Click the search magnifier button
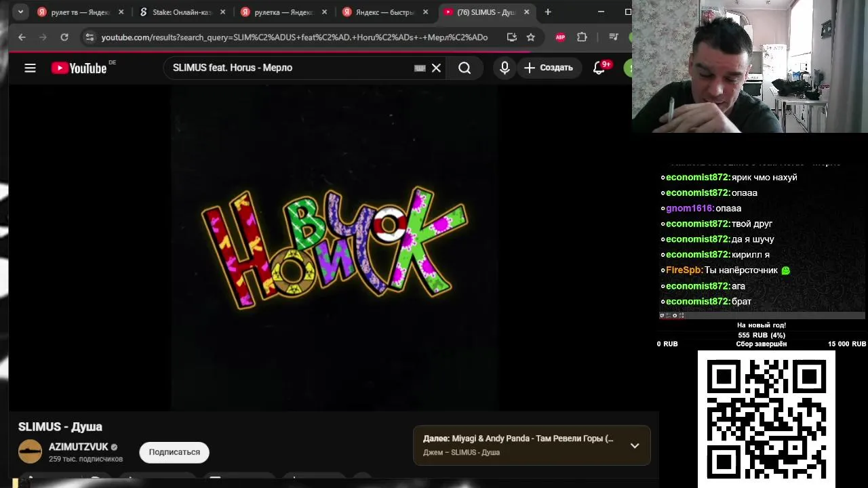 pyautogui.click(x=465, y=68)
